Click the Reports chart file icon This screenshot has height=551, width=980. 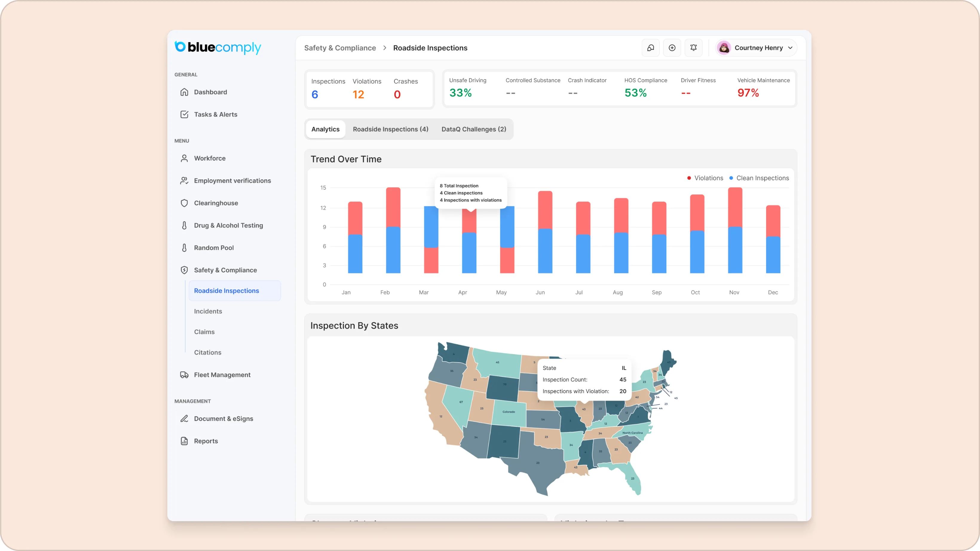pyautogui.click(x=184, y=441)
